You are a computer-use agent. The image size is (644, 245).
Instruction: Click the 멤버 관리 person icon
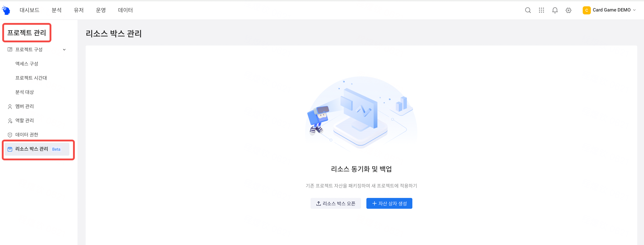click(10, 107)
